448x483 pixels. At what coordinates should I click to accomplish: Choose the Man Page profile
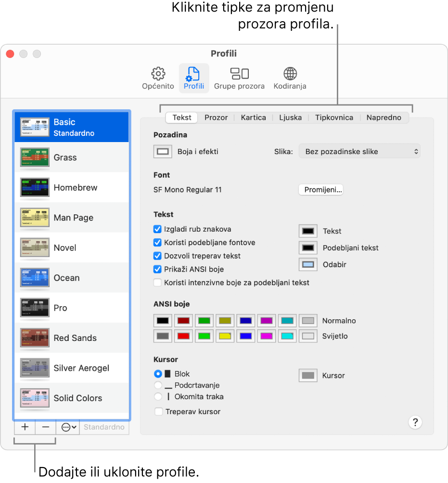[72, 218]
